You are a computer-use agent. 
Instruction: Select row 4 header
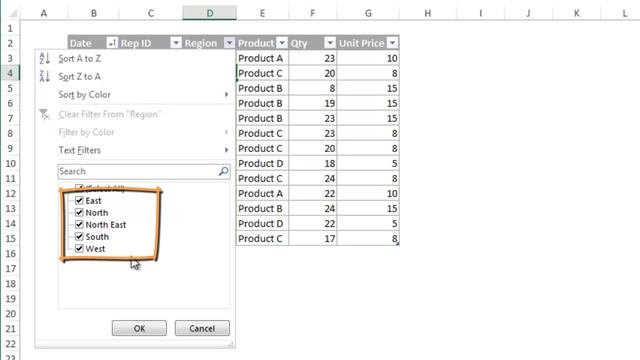[x=10, y=73]
